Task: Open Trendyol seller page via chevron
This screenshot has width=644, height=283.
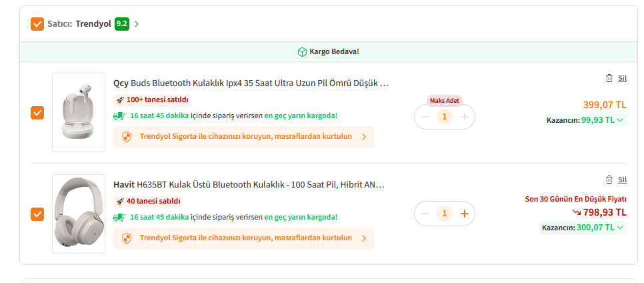Action: [137, 24]
